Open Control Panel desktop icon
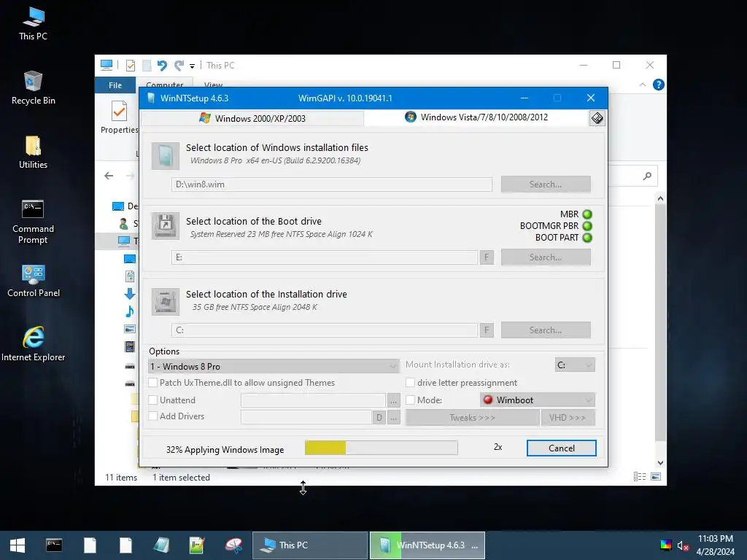 pos(33,281)
